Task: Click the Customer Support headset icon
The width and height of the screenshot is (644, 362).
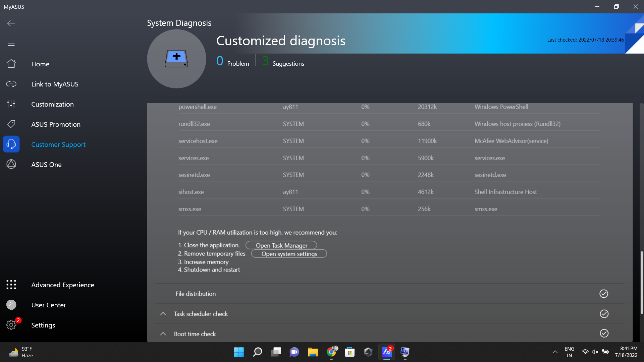Action: [11, 144]
